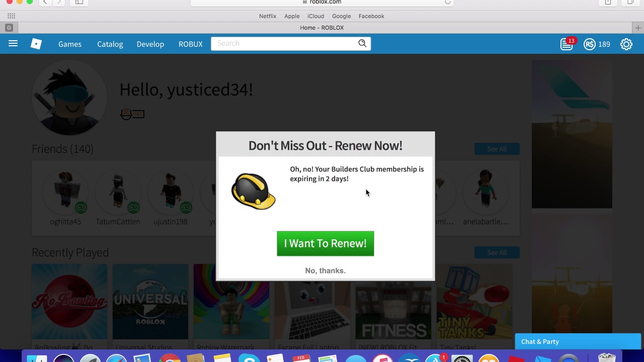This screenshot has height=362, width=644.
Task: Click the search magnifier icon
Action: (362, 43)
